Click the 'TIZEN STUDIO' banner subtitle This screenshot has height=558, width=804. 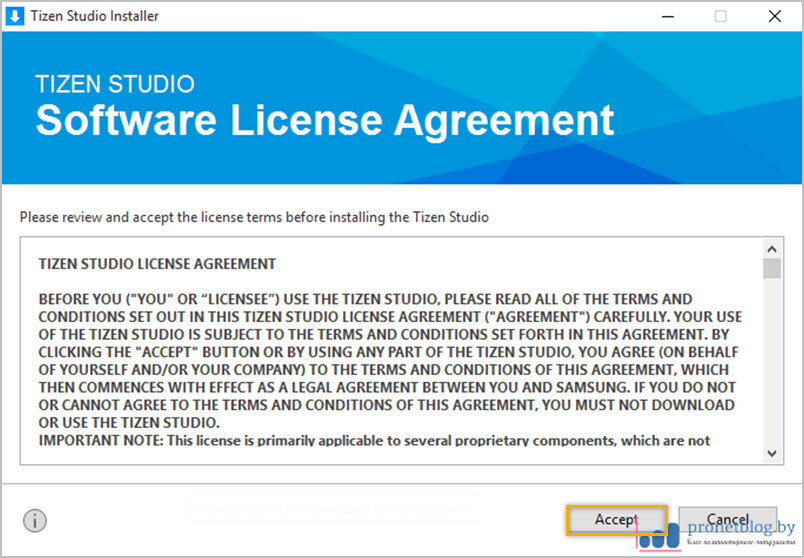coord(115,84)
